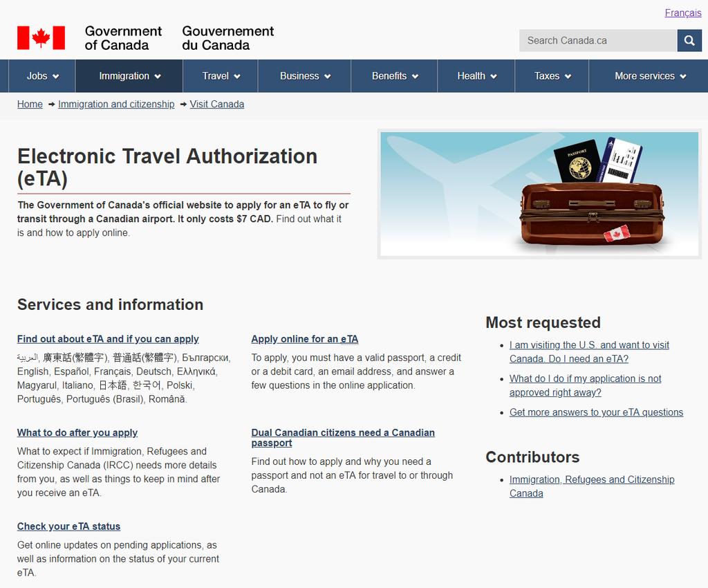Open Immigration and citizenship breadcrumb

[x=116, y=104]
